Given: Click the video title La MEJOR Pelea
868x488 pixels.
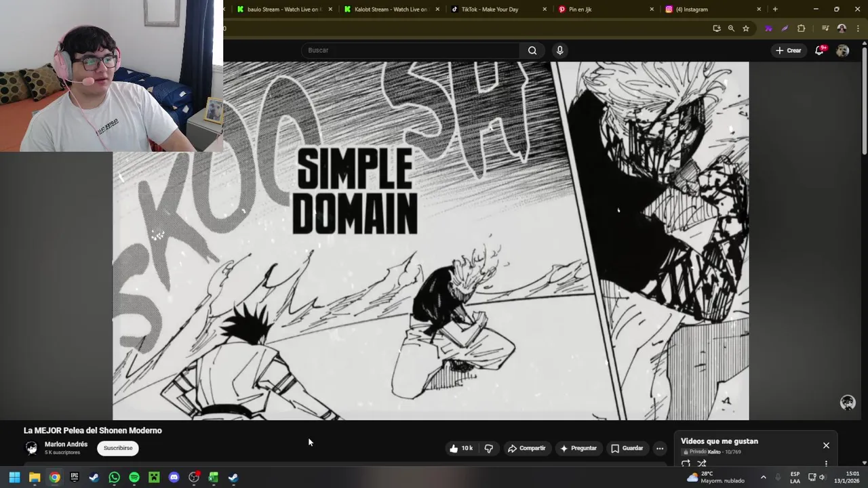Looking at the screenshot, I should click(x=93, y=430).
